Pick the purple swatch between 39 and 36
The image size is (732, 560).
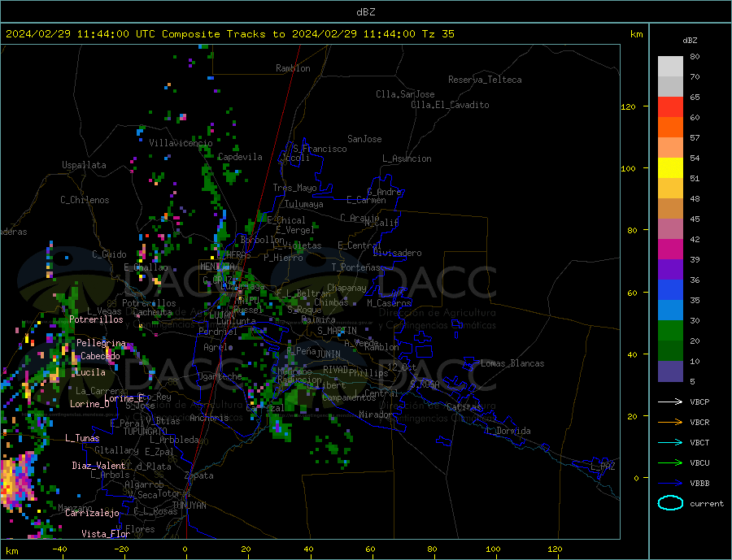coord(670,269)
